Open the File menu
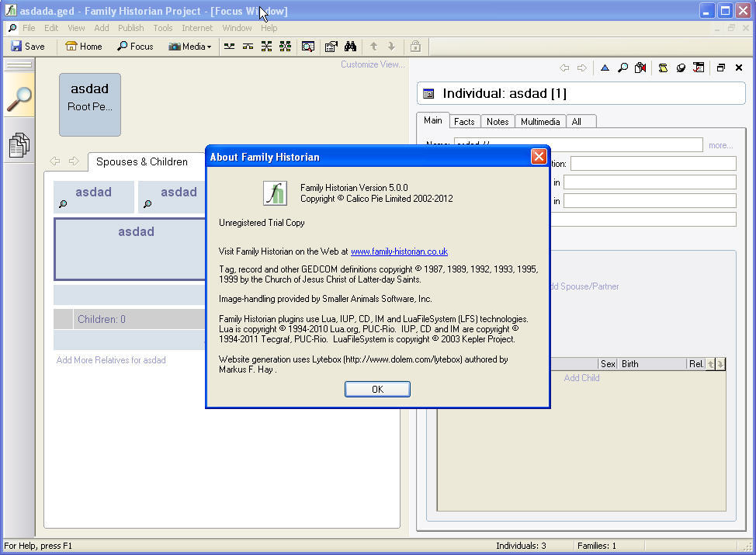This screenshot has width=756, height=555. 29,28
